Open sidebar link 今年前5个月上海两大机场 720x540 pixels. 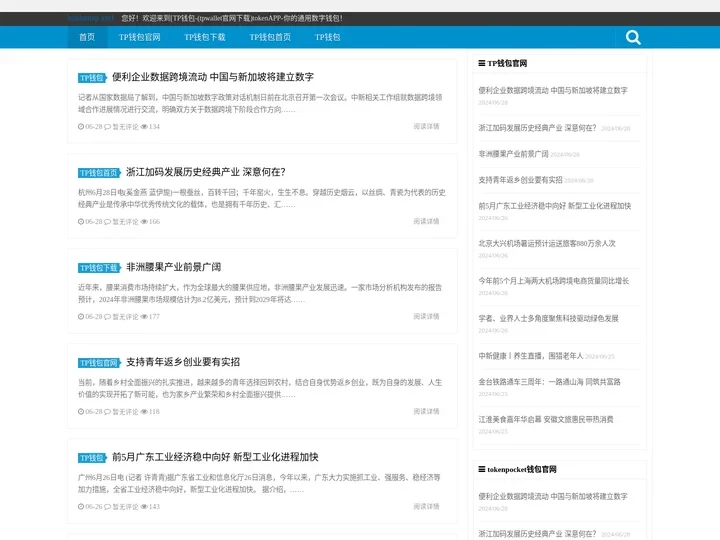554,281
